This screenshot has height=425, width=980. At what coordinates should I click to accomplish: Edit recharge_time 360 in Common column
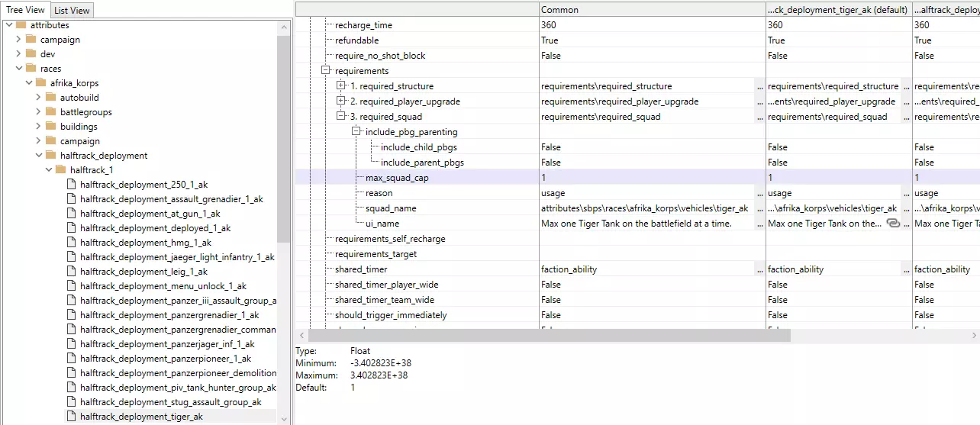click(652, 25)
